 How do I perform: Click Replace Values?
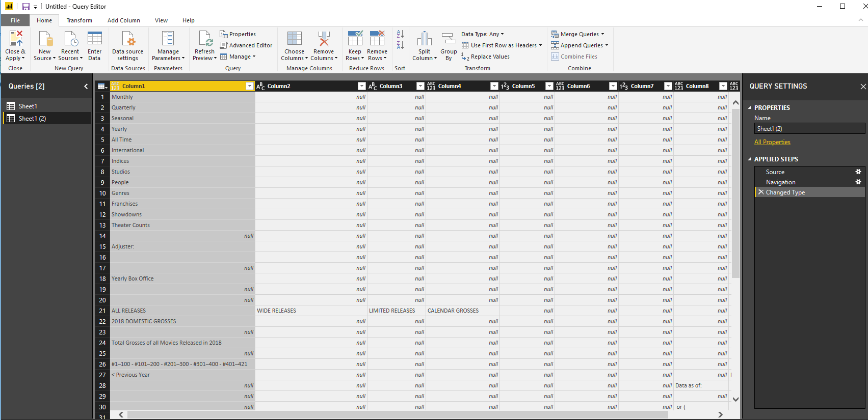[486, 57]
